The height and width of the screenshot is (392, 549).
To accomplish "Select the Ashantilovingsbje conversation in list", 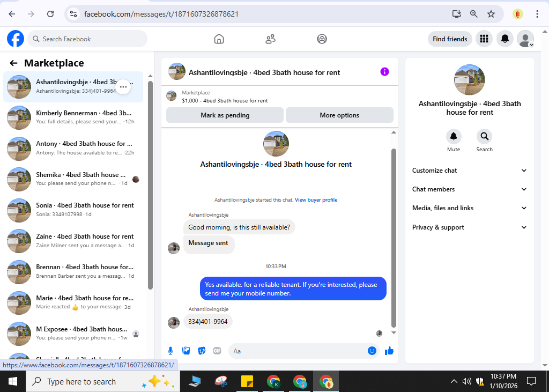I will [x=73, y=87].
